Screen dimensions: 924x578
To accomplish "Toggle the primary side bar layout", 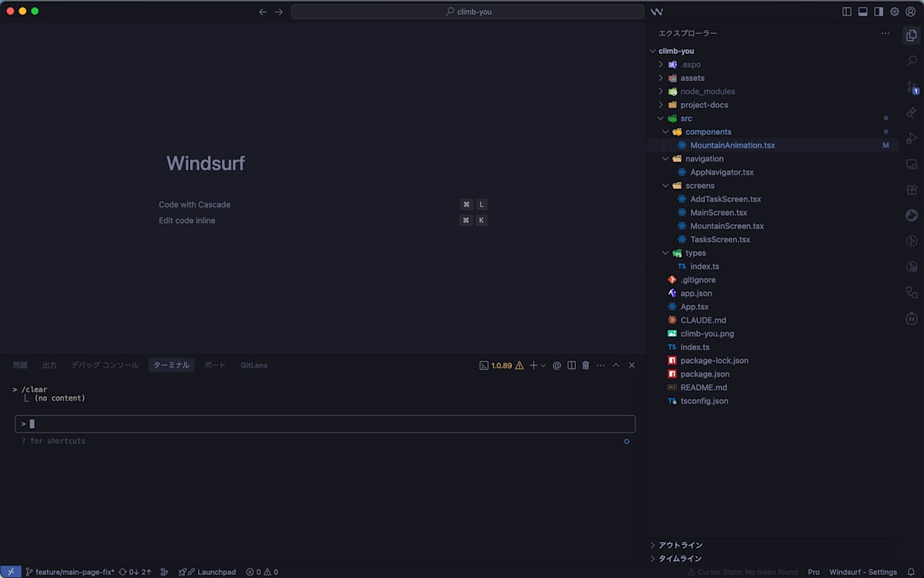I will tap(847, 12).
